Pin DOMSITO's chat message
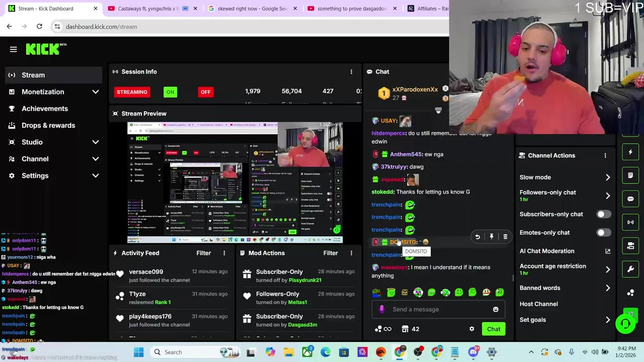This screenshot has width=644, height=362. tap(492, 236)
